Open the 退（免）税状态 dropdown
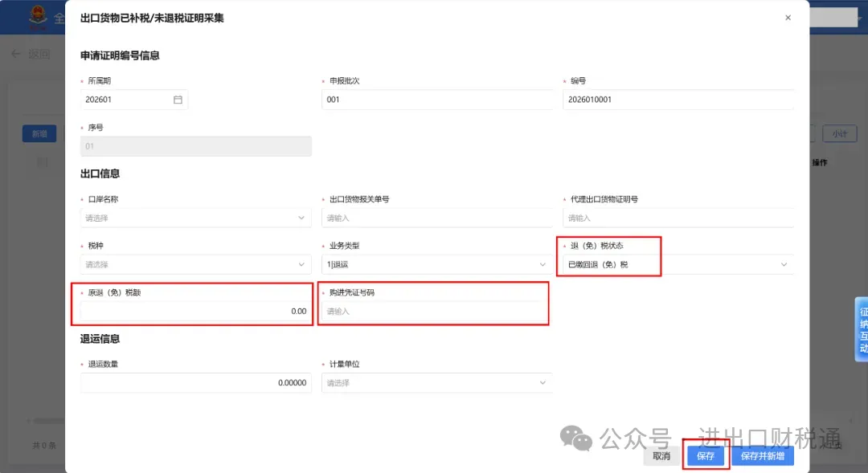Viewport: 868px width, 473px height. [678, 264]
